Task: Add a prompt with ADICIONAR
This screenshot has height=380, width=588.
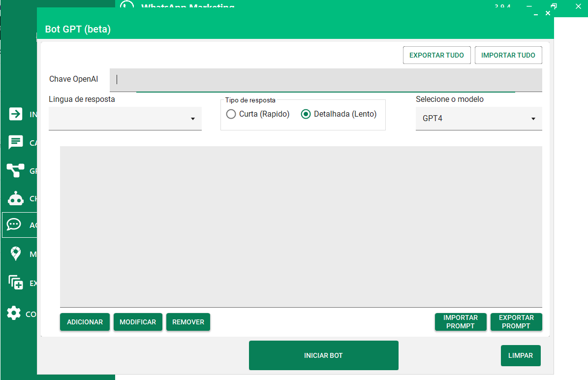Action: pos(85,322)
